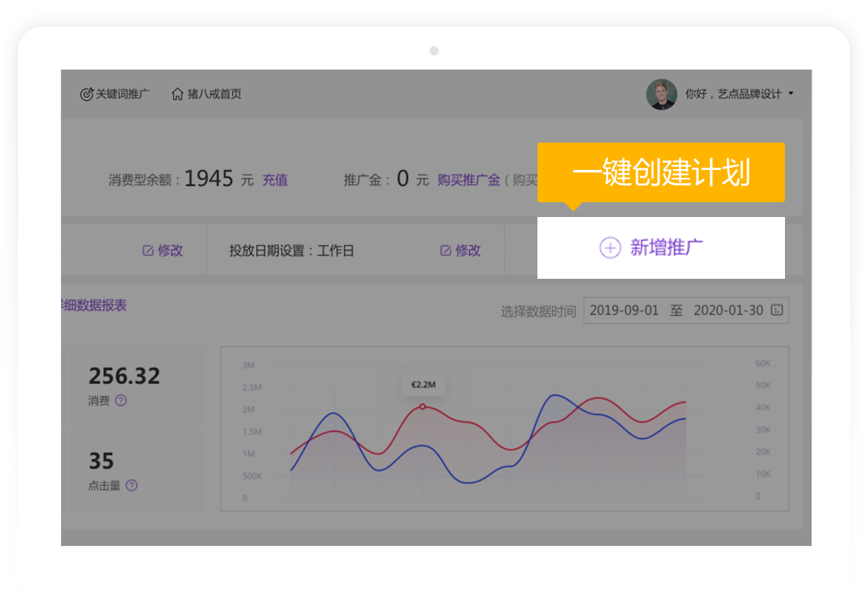Click the 新增推广 button
This screenshot has height=600, width=868.
tap(661, 248)
